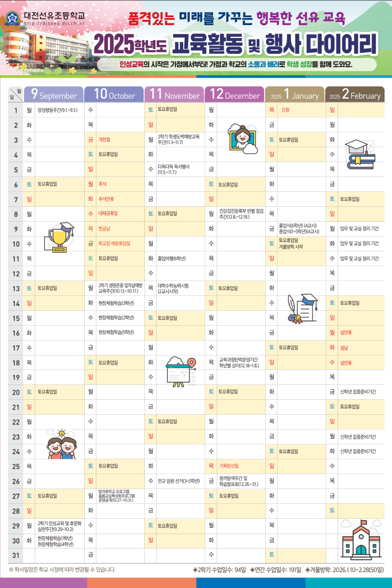Click the 개천절 holiday entry in October
This screenshot has width=392, height=588.
point(105,140)
